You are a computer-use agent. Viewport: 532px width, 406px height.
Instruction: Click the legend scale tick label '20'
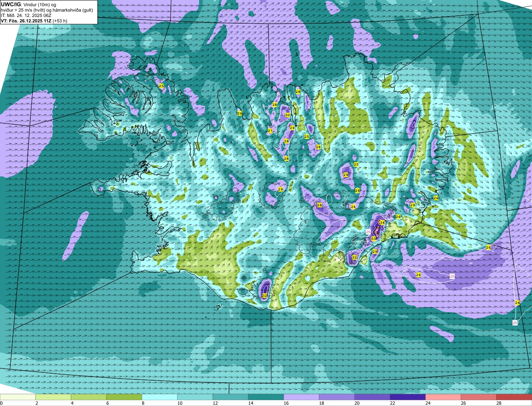[357, 403]
